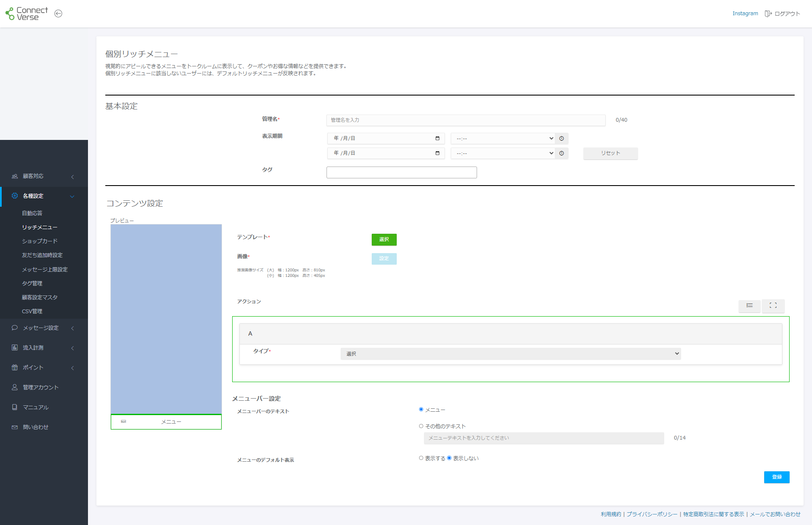Expand 顧客対応 chevron in sidebar
This screenshot has height=525, width=812.
coord(72,177)
